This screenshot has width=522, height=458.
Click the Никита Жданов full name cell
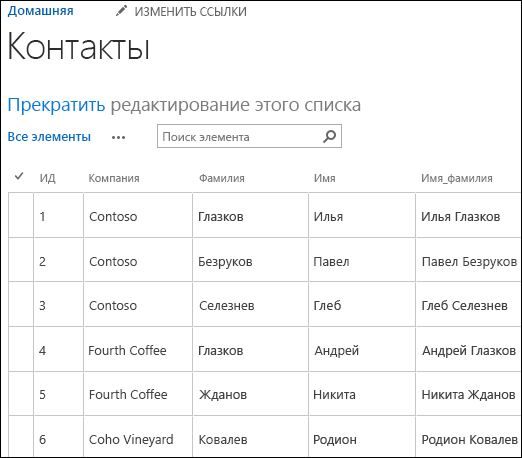pyautogui.click(x=468, y=394)
